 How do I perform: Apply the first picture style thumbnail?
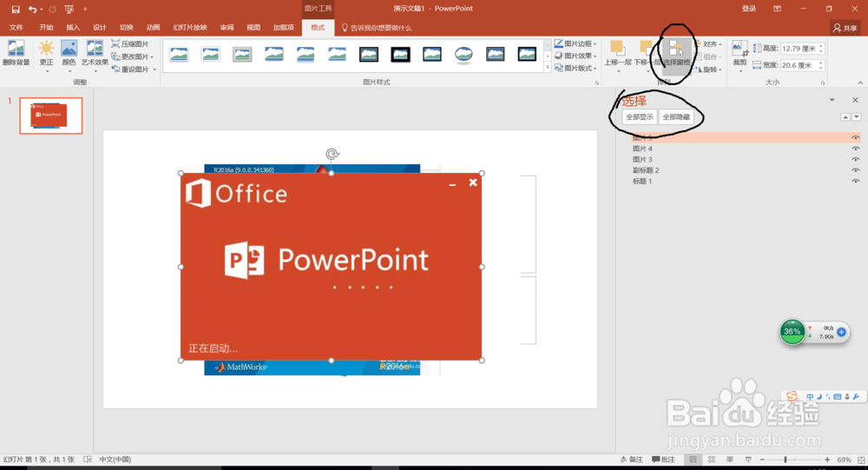pos(179,55)
